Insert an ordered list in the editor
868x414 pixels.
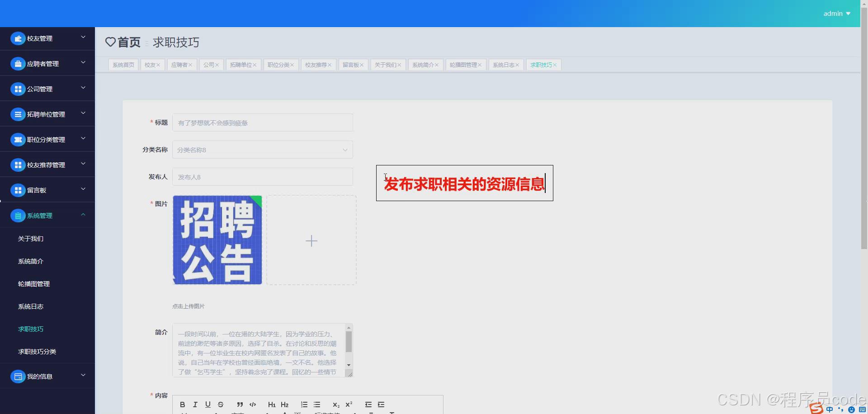(304, 405)
